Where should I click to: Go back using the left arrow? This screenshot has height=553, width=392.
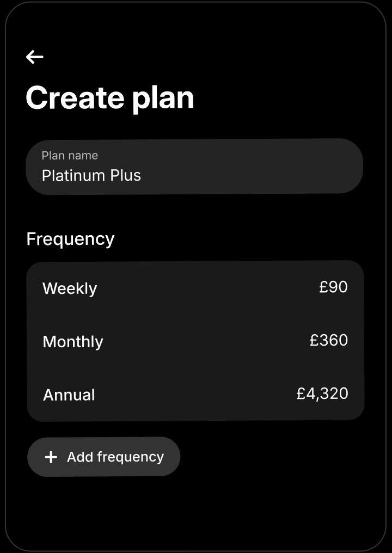click(x=34, y=57)
